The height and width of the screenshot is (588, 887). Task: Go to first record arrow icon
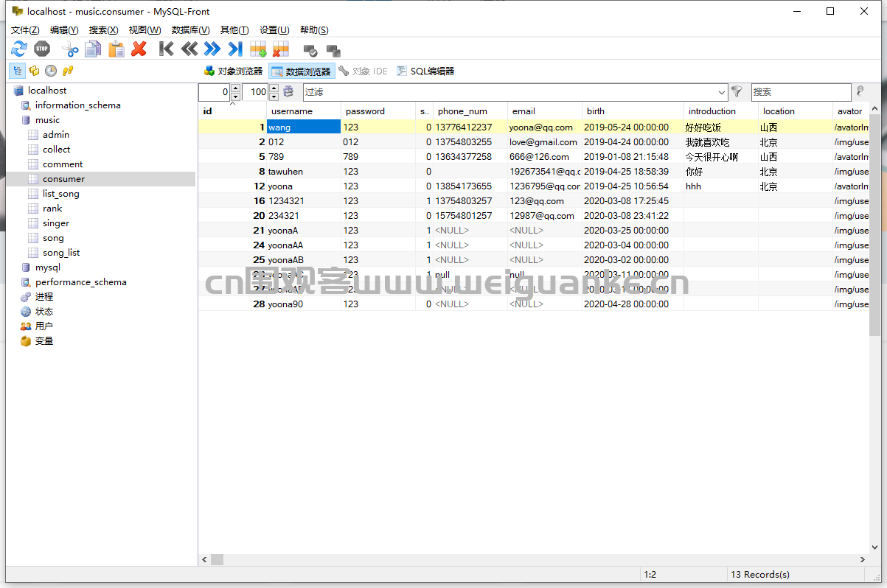point(167,49)
